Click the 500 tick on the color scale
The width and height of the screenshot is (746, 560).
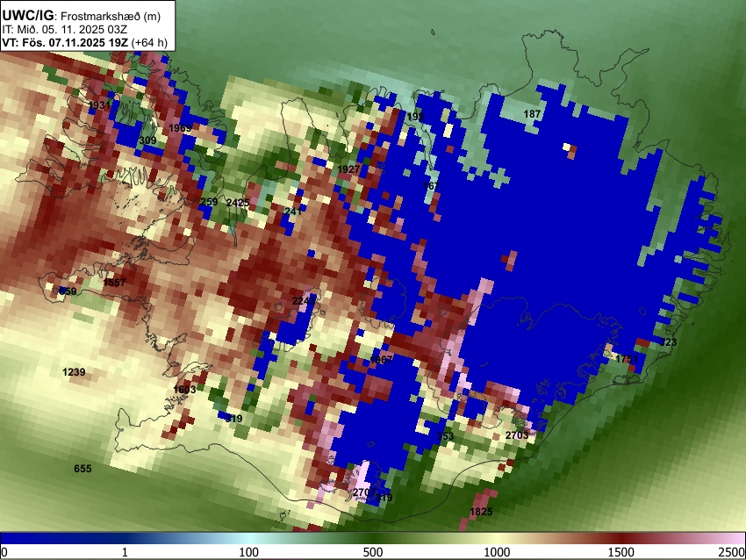(x=373, y=552)
